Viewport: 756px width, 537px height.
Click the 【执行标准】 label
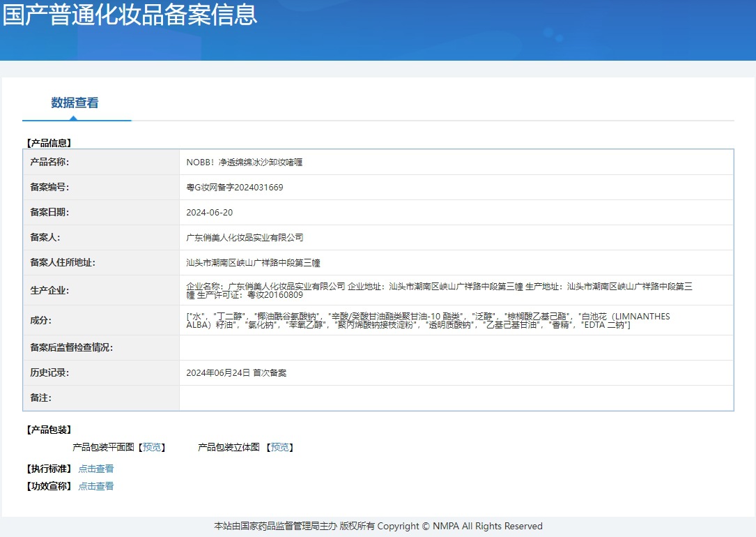point(49,469)
